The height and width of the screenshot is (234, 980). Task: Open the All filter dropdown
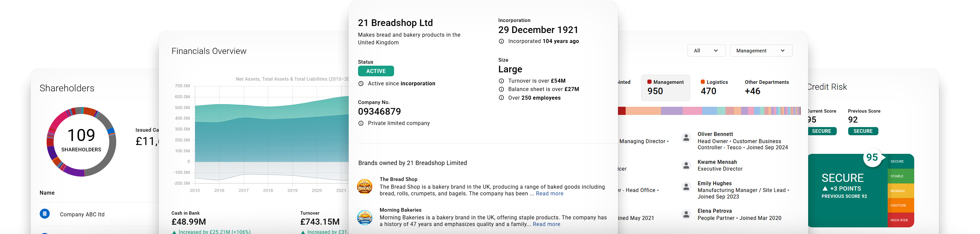point(706,51)
